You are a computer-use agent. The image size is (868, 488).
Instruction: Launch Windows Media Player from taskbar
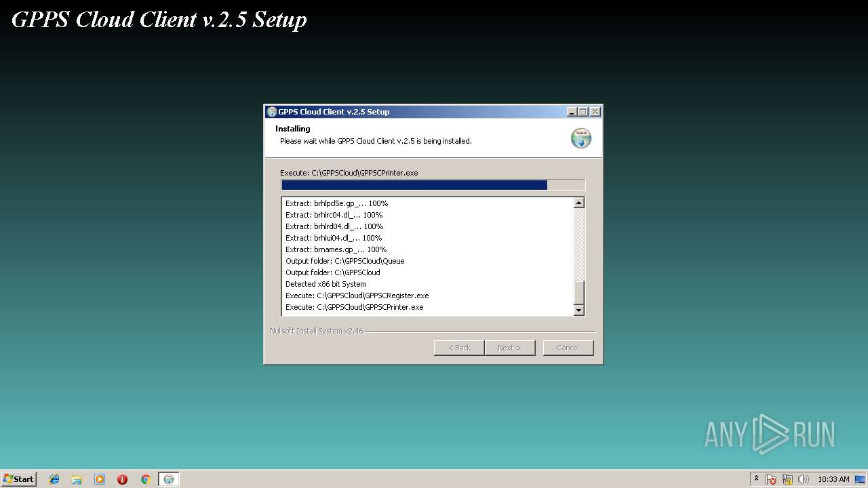pyautogui.click(x=100, y=479)
